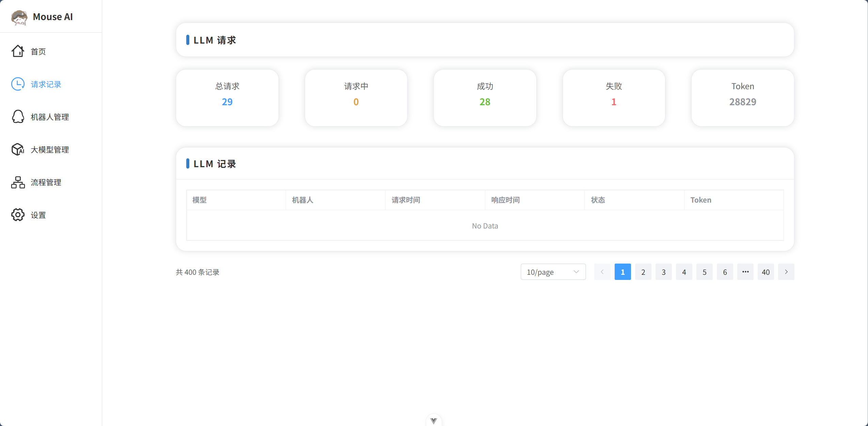Open the 大模型管理 menu item
Image resolution: width=868 pixels, height=426 pixels.
point(50,149)
